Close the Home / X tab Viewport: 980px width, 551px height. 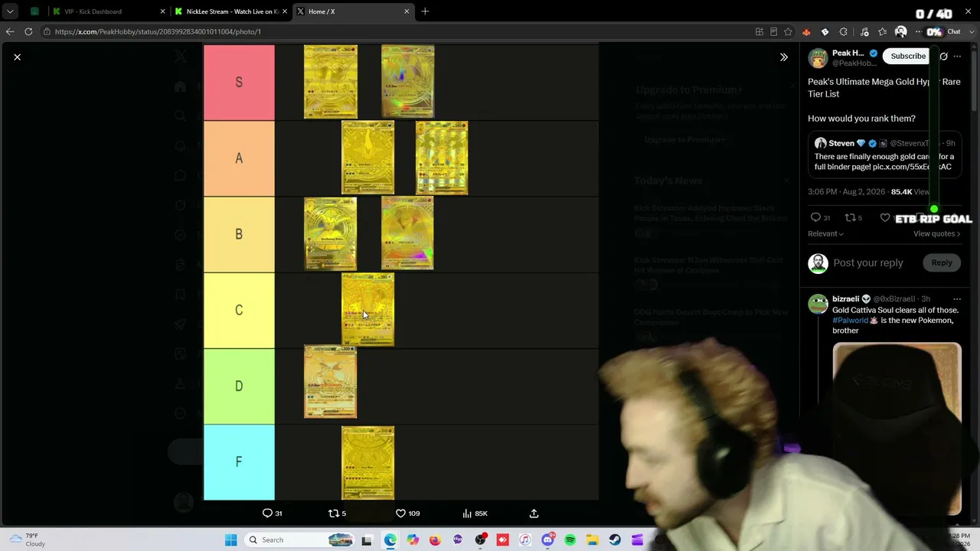[x=405, y=11]
